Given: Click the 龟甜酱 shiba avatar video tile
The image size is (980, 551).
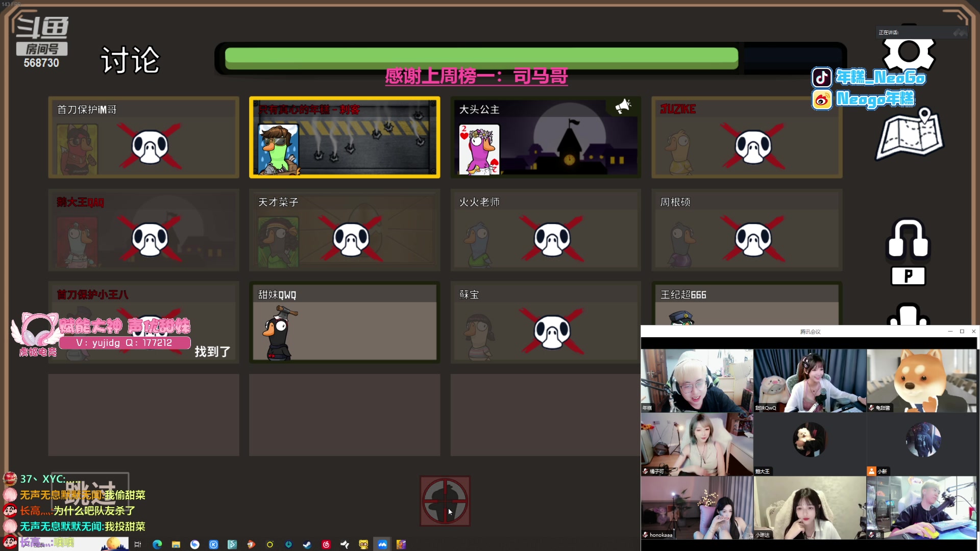Looking at the screenshot, I should (x=922, y=381).
